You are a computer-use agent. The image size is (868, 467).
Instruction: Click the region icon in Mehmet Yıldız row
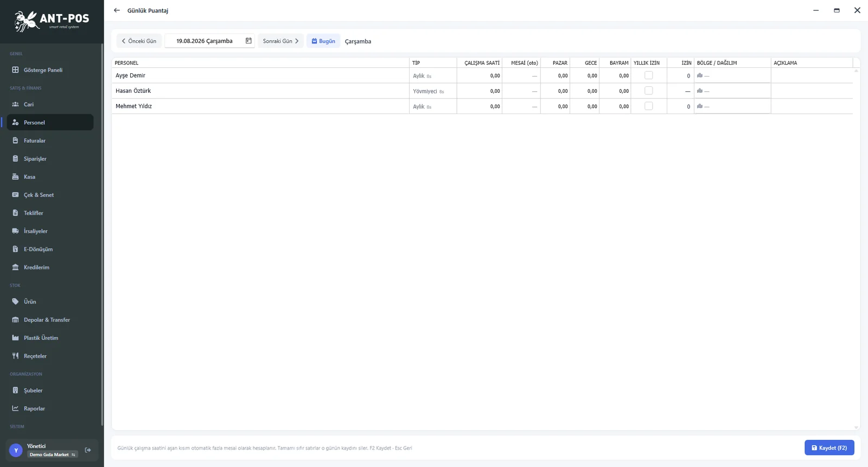tap(700, 106)
